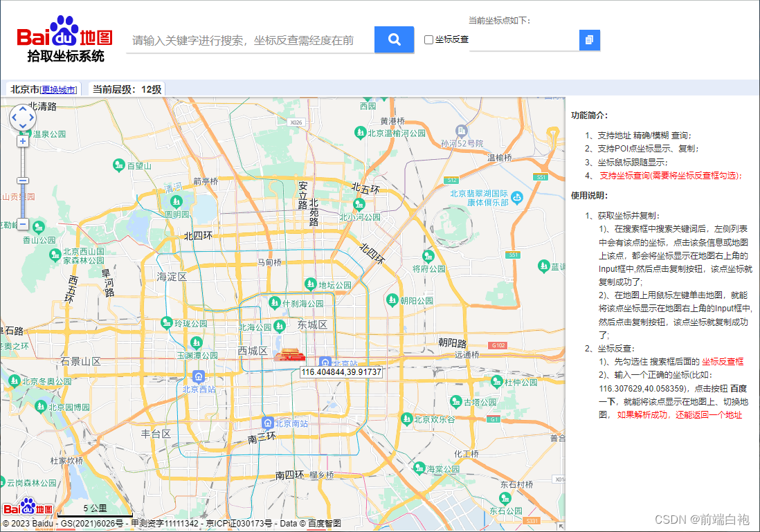Viewport: 760px width, 532px height.
Task: Zoom in with the plus button
Action: (23, 141)
